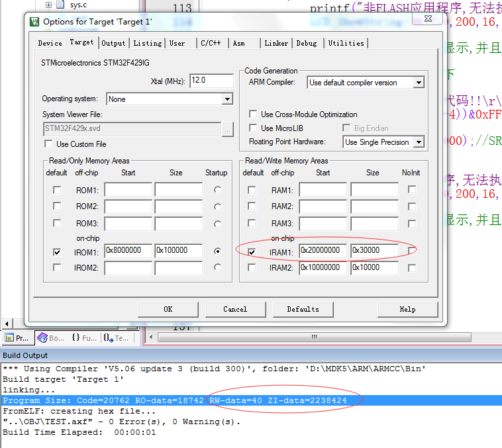Select sys.c file in project tree
502x448 pixels.
click(78, 5)
